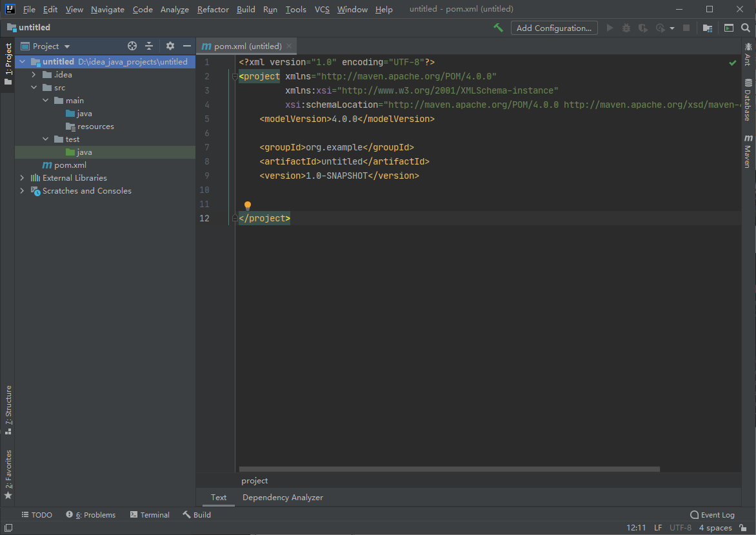Select pom.xml in the project tree

click(70, 165)
